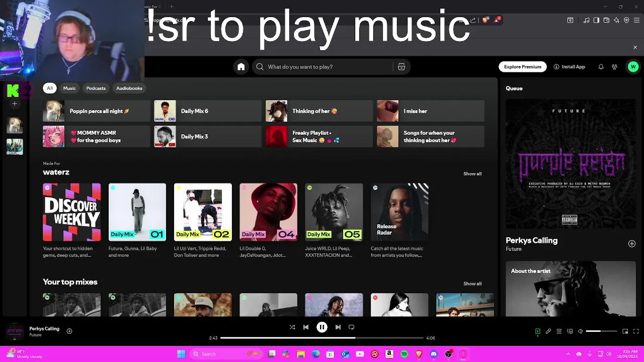Open the W profile avatar menu
The height and width of the screenshot is (362, 644).
[633, 67]
